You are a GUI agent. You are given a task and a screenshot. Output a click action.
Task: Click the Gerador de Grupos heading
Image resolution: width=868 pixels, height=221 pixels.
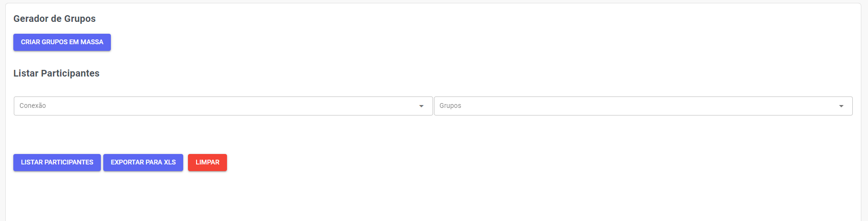click(x=54, y=19)
